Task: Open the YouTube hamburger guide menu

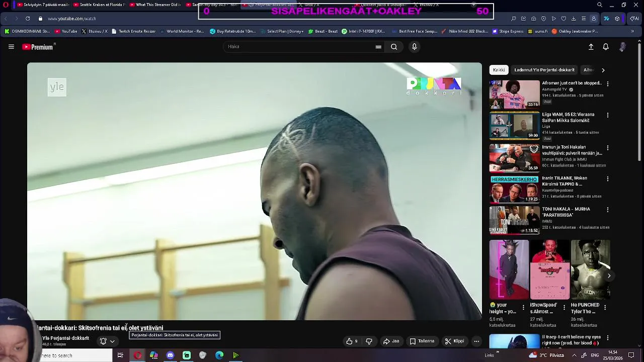Action: coord(11,47)
